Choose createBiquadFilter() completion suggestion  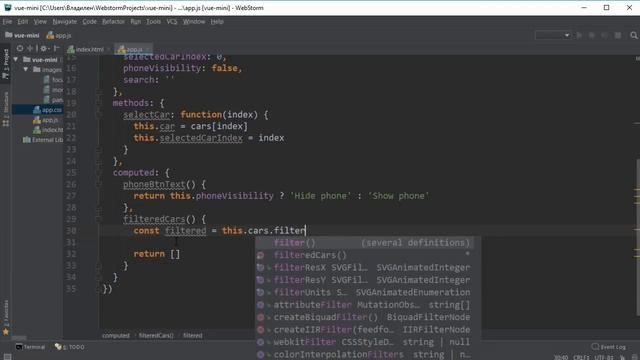tap(364, 317)
